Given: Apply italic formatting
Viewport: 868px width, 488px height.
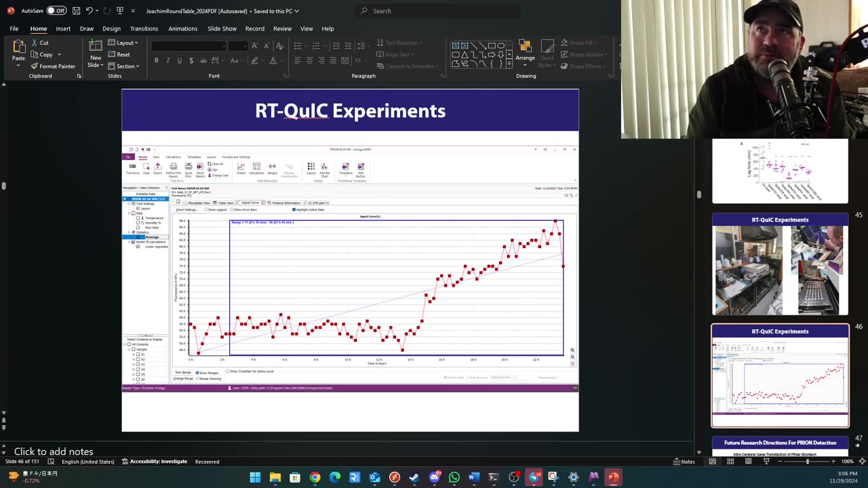Looking at the screenshot, I should 167,60.
